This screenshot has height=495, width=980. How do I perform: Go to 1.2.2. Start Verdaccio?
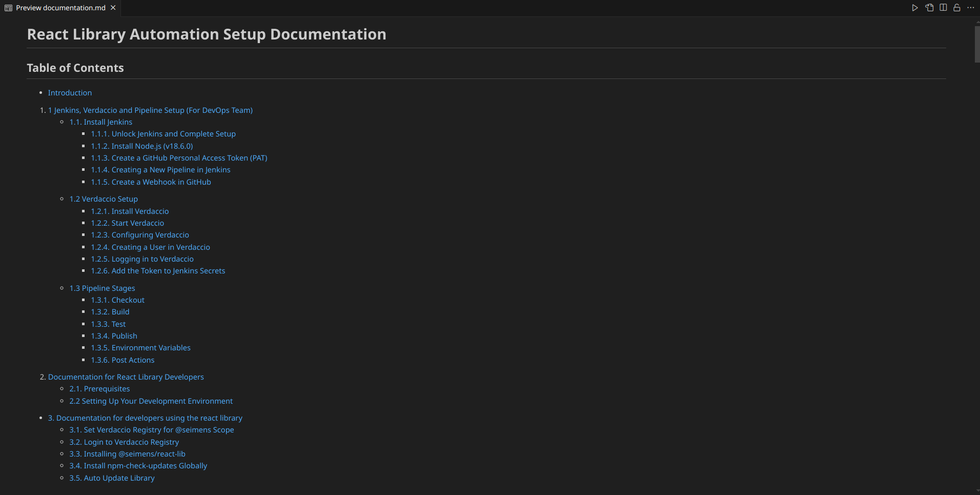click(128, 223)
